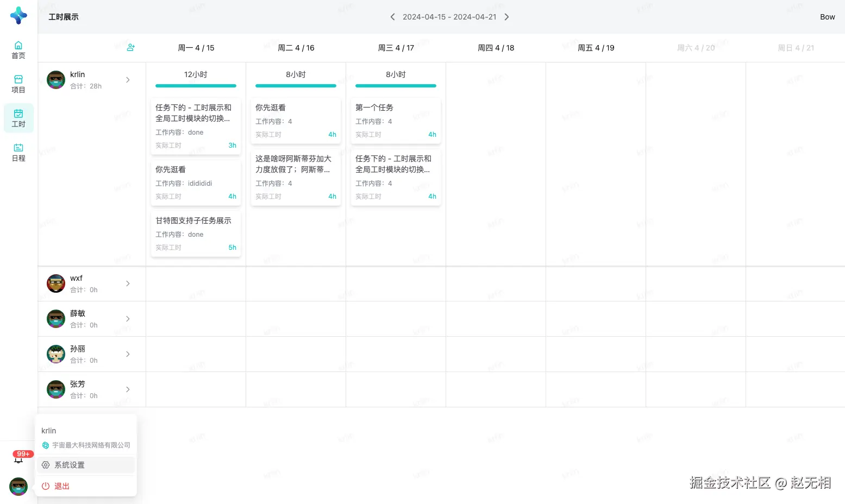Image resolution: width=845 pixels, height=504 pixels.
Task: Click krlin 合计: 28h text
Action: pyautogui.click(x=86, y=86)
